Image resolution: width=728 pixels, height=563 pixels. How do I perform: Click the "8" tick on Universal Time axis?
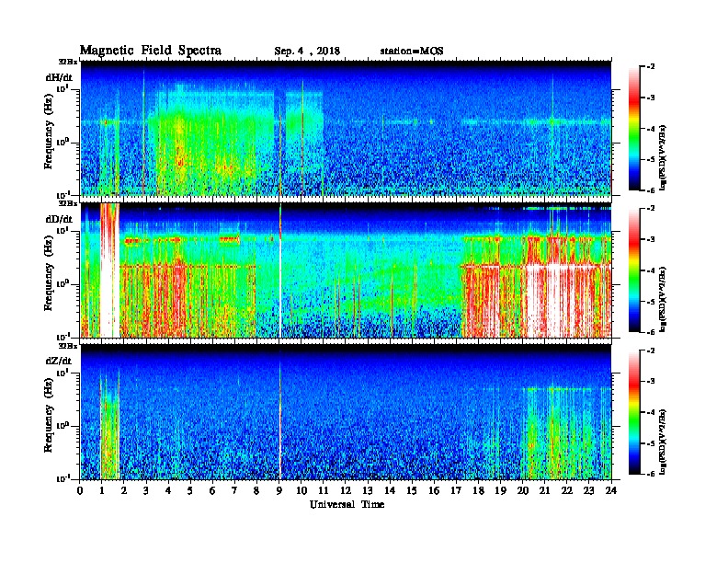click(x=256, y=491)
